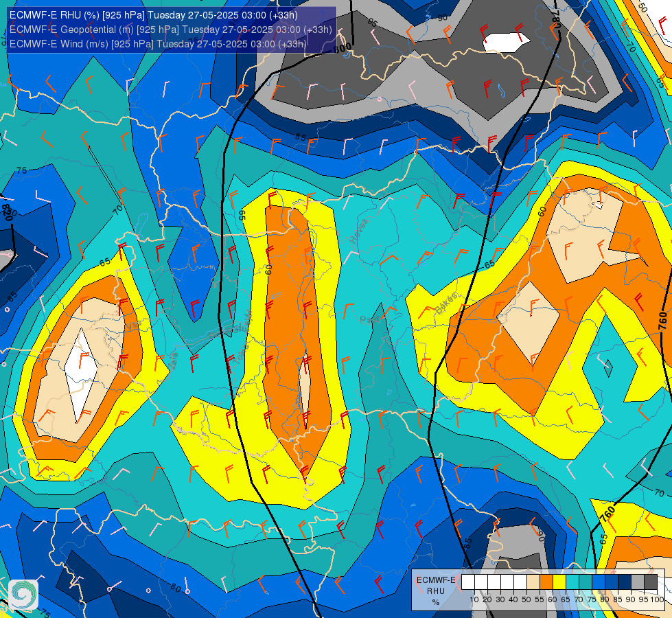Click the legend tick label 100
The height and width of the screenshot is (618, 672).
click(657, 599)
